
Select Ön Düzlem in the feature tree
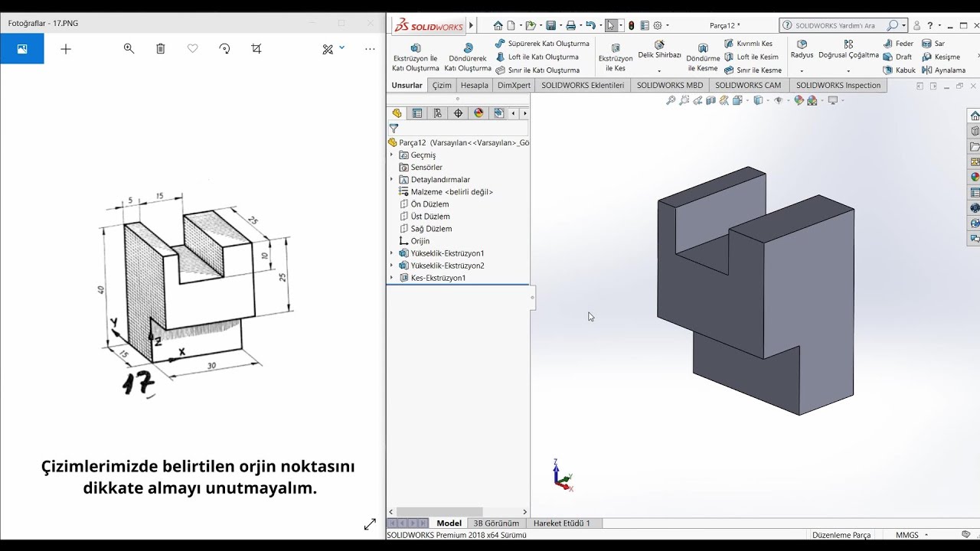click(x=424, y=204)
